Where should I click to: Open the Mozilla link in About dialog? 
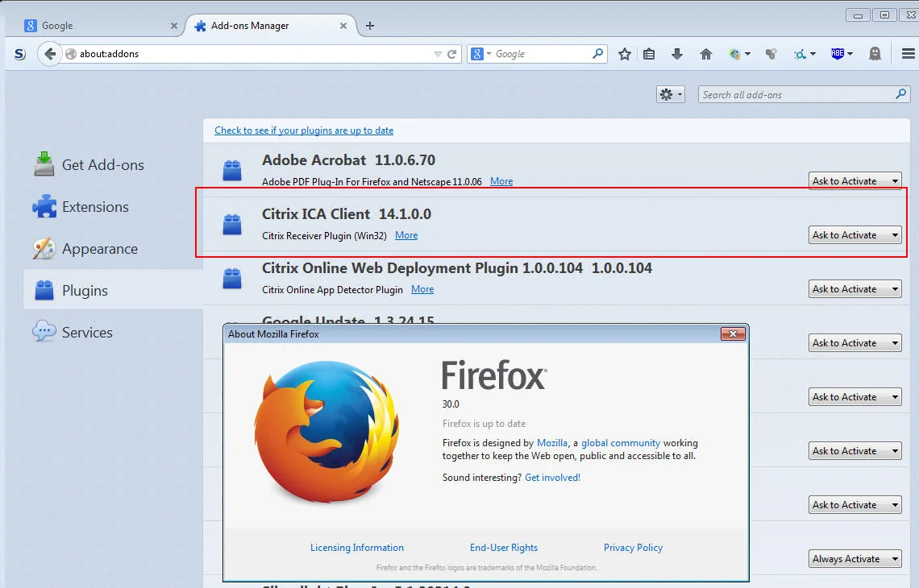(x=552, y=443)
